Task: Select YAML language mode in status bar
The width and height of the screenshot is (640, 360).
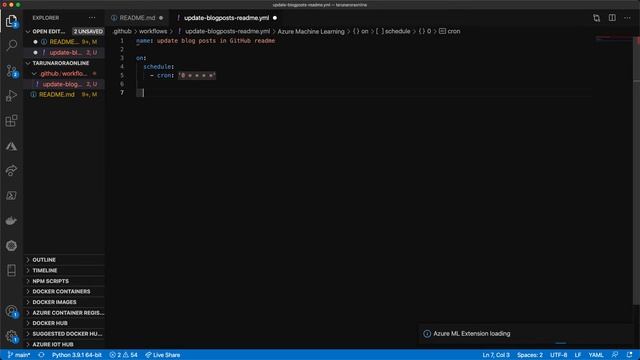Action: pos(596,355)
